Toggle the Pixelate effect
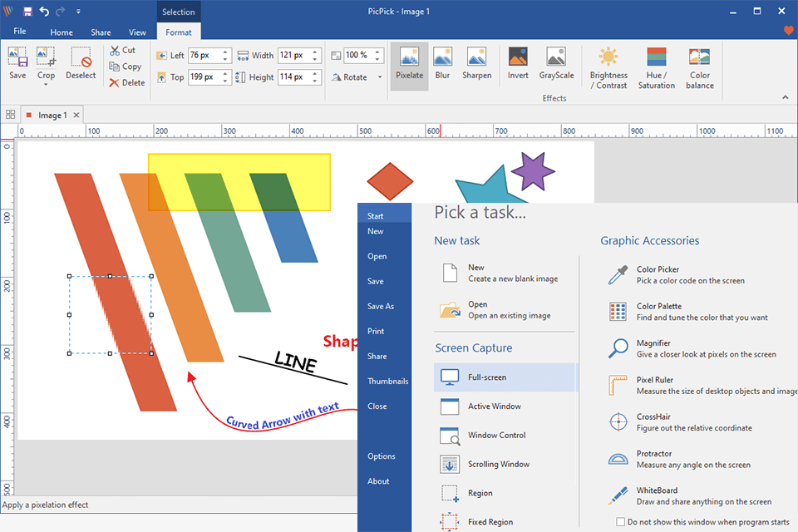Screen dimensions: 798x532 coord(409,66)
